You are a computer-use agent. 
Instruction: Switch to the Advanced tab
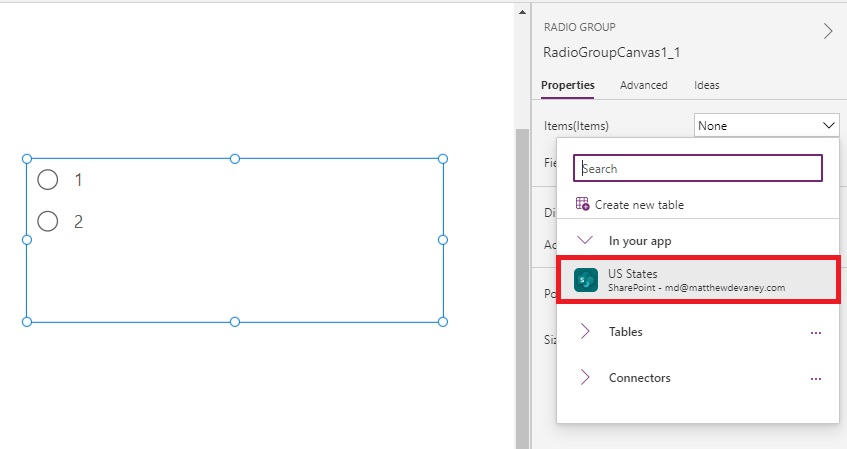click(x=643, y=85)
